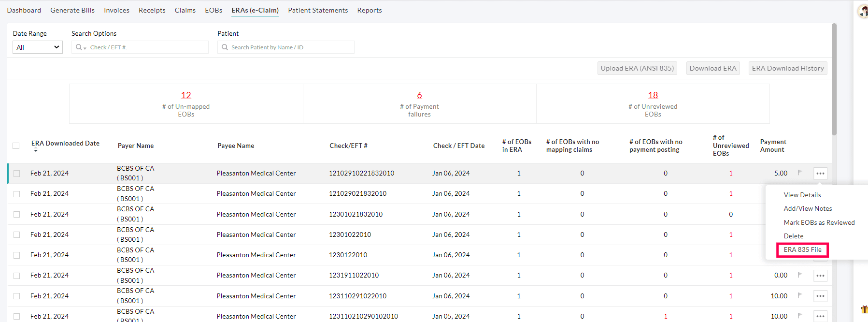Choose ERA 835 File from the context menu

click(802, 249)
